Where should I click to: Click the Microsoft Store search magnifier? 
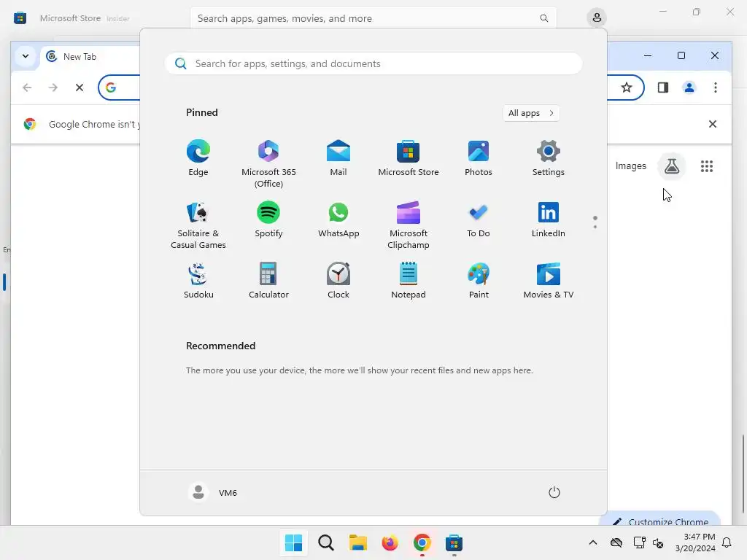543,18
